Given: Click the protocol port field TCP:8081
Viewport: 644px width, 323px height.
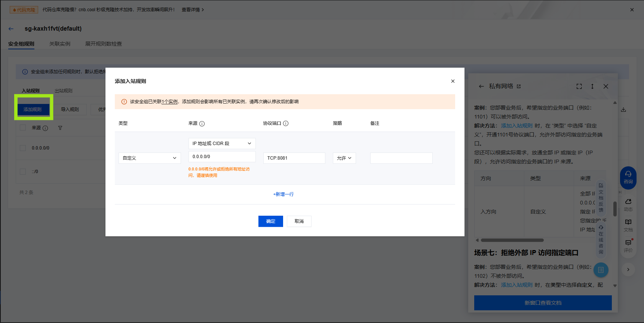Looking at the screenshot, I should [294, 158].
